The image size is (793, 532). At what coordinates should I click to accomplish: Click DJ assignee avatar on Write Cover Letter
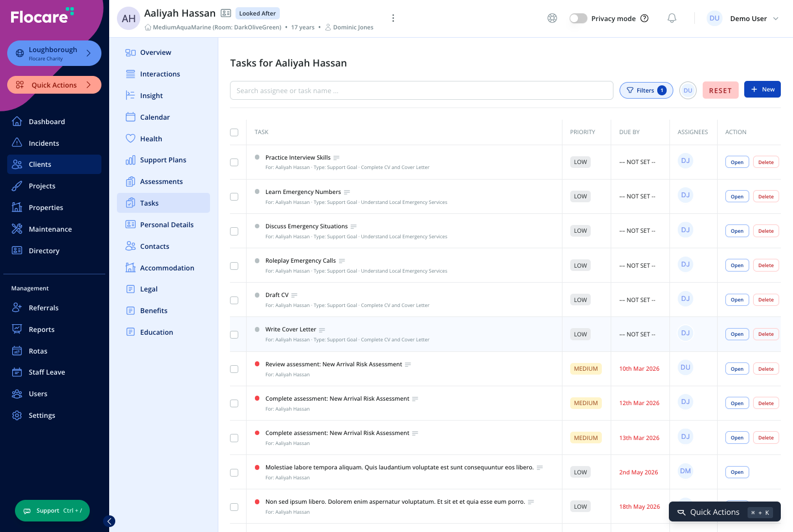coord(685,333)
